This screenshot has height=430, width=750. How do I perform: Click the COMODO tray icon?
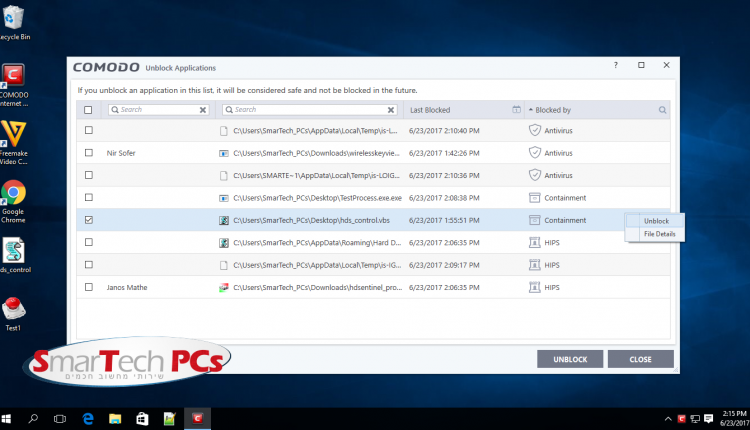click(681, 419)
